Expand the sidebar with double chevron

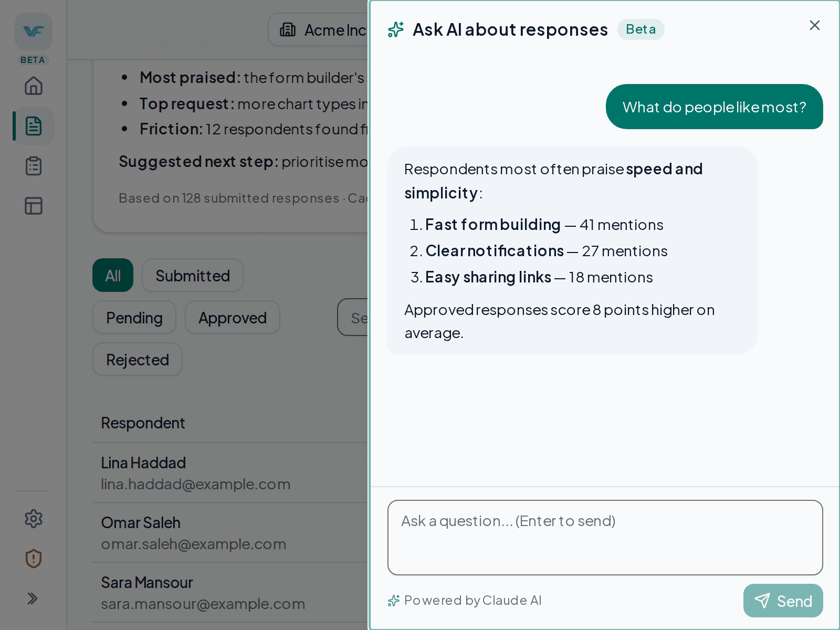(x=33, y=598)
